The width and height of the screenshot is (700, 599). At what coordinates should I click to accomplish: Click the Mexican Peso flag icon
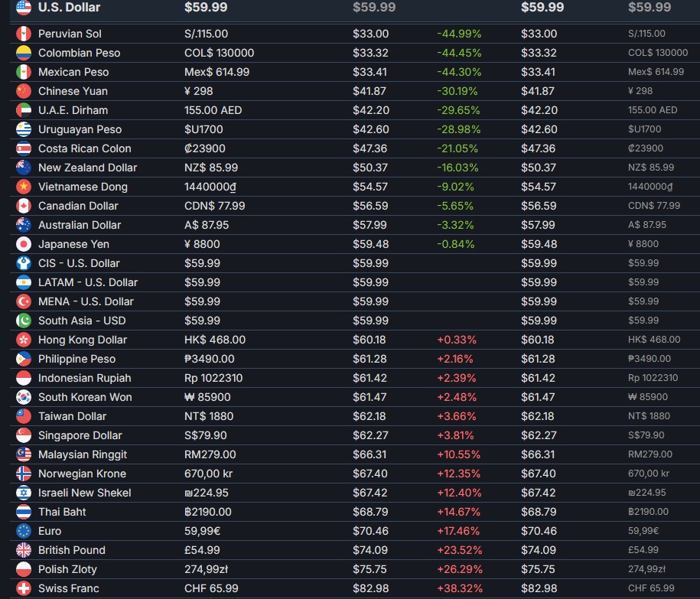[24, 72]
